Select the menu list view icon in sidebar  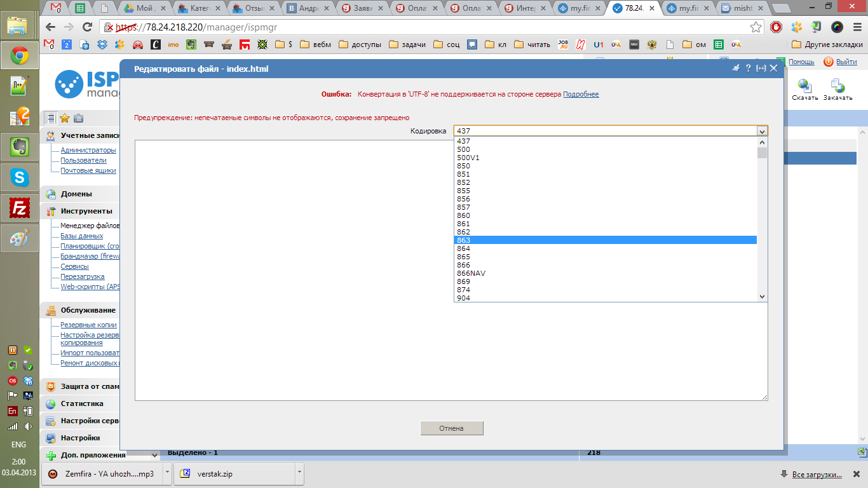click(51, 118)
